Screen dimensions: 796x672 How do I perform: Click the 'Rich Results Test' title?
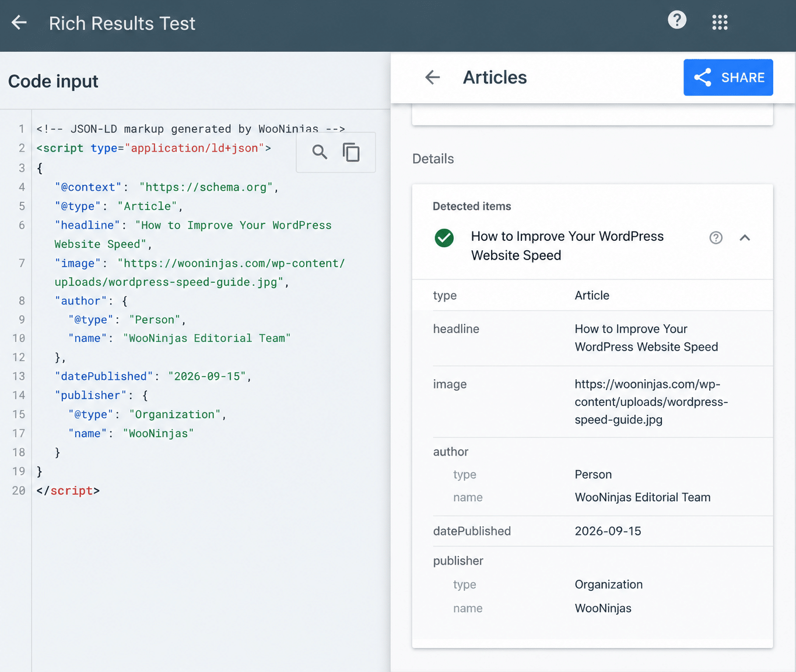pos(122,23)
